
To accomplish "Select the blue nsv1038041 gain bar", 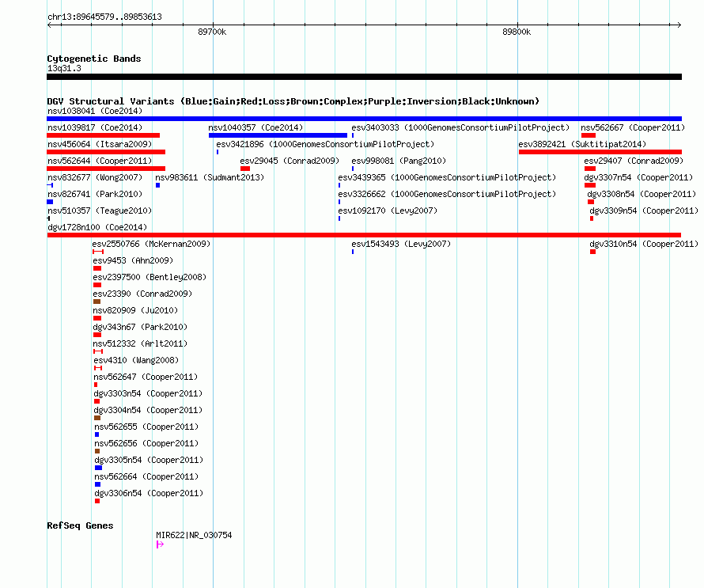I will (364, 119).
